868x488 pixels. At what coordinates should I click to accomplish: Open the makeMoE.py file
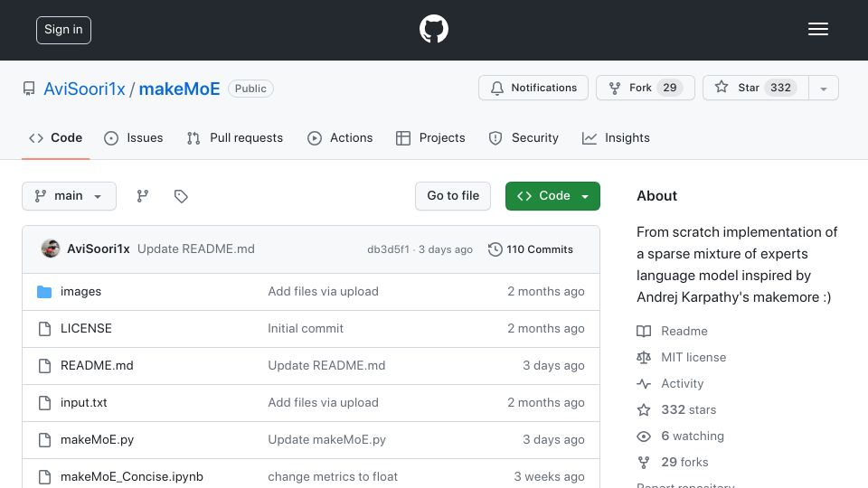(x=97, y=440)
